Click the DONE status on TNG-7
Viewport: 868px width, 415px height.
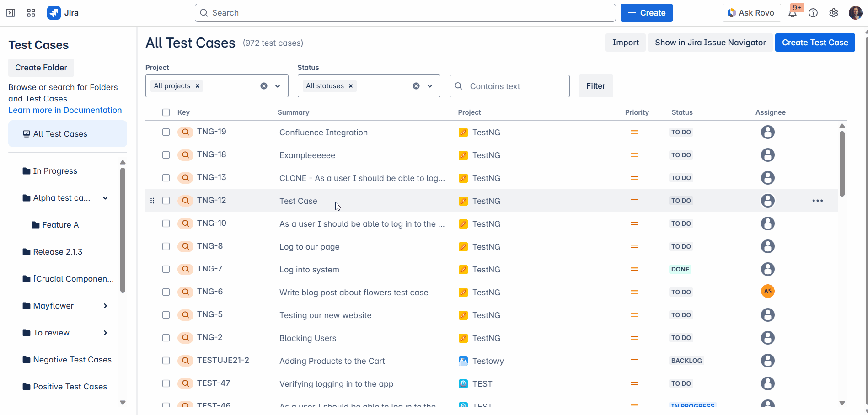[680, 269]
